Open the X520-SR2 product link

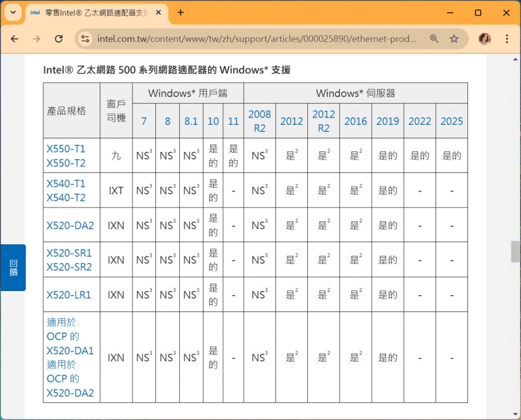click(x=69, y=267)
